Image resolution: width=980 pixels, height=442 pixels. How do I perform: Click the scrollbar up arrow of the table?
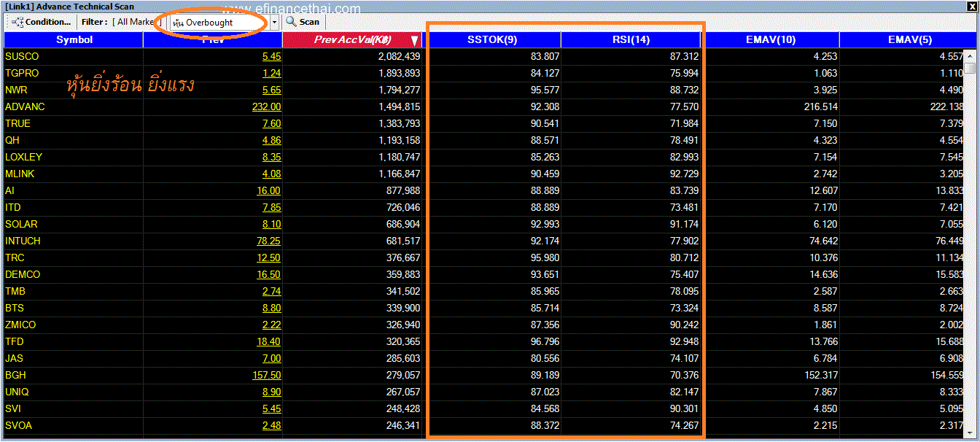click(970, 55)
